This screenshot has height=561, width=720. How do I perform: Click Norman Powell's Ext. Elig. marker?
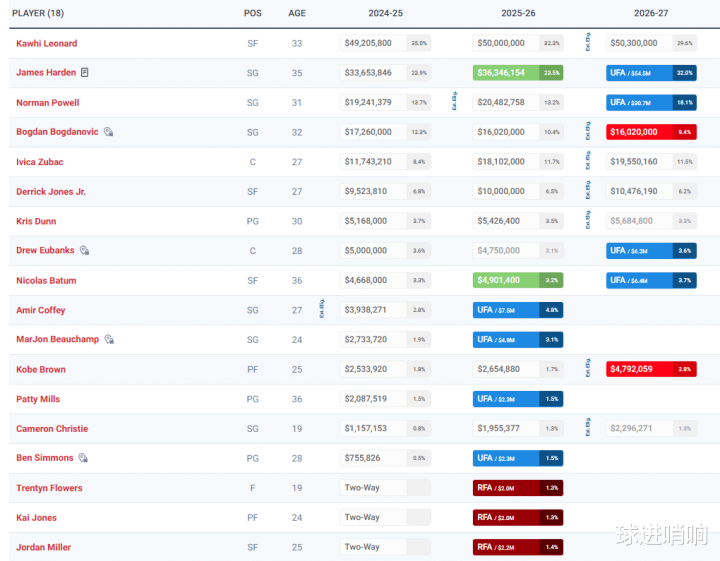[454, 101]
